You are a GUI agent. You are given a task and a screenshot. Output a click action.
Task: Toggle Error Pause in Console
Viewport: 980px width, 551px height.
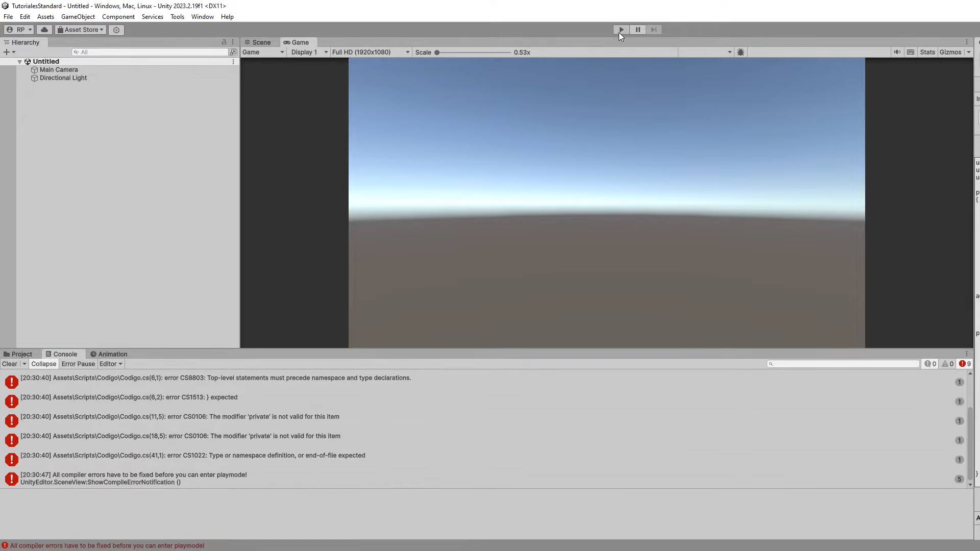click(78, 364)
